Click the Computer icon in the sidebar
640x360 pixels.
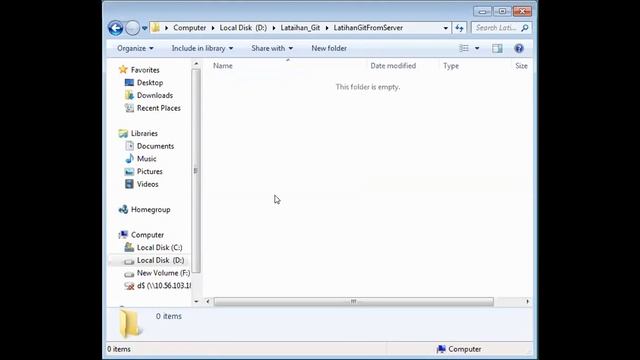point(123,235)
